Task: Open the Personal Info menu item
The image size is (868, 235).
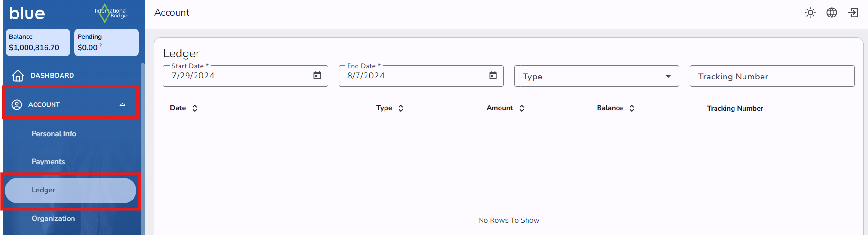Action: click(x=54, y=134)
